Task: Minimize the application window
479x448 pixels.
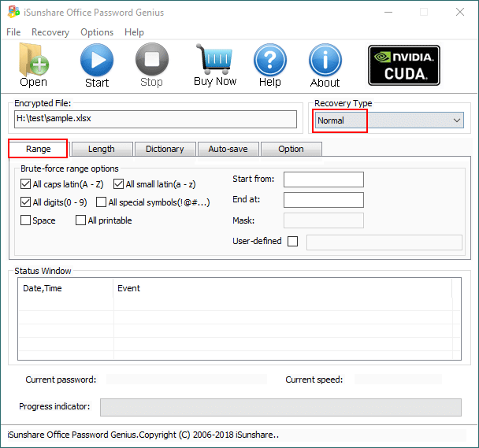Action: pos(388,13)
